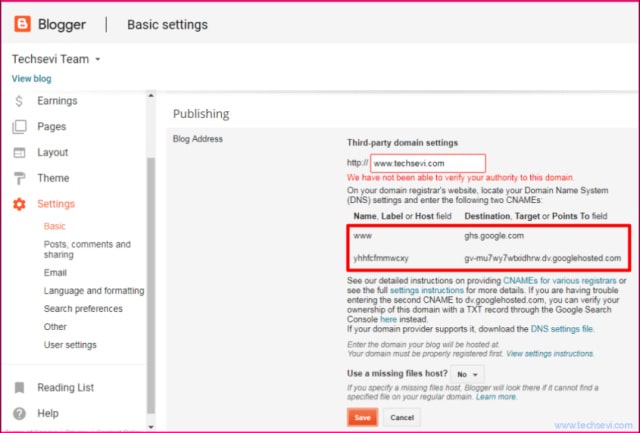640x433 pixels.
Task: Open Search preferences settings
Action: coord(83,309)
